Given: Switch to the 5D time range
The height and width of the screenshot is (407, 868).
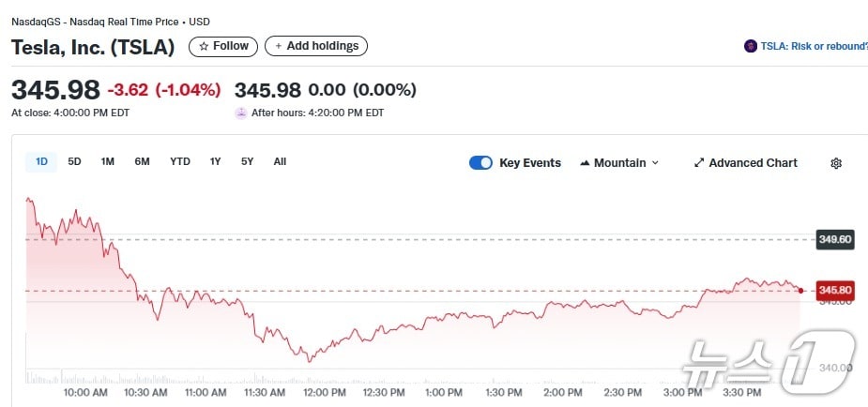Looking at the screenshot, I should click(74, 161).
